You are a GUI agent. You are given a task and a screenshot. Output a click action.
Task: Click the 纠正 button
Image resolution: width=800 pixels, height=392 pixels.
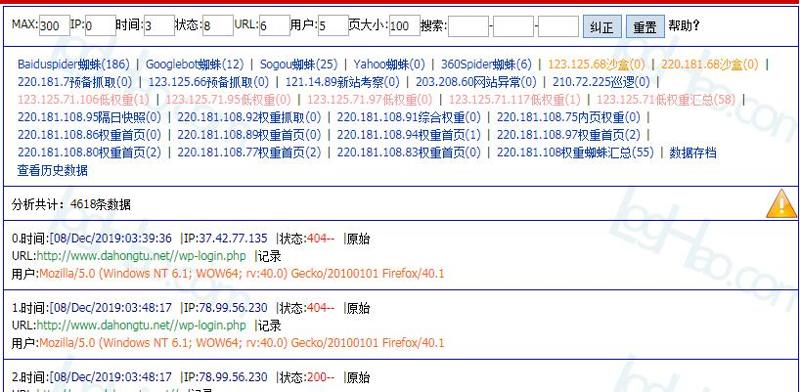tap(602, 27)
